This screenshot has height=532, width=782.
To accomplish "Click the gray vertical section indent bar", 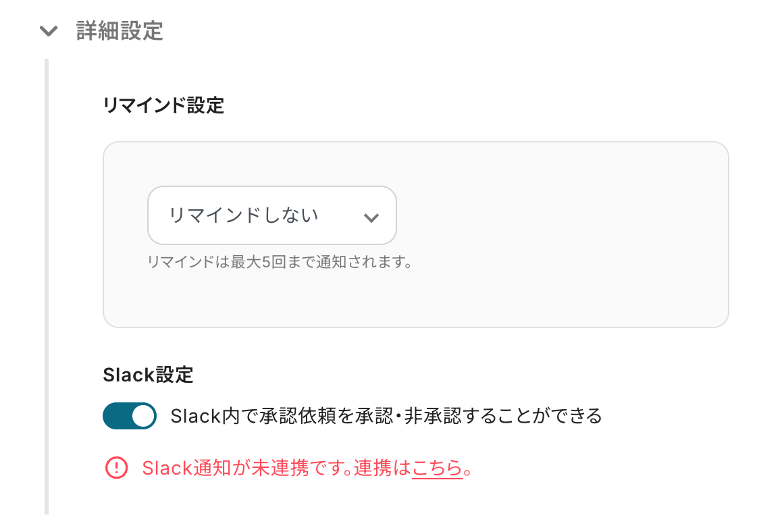I will coord(47,284).
